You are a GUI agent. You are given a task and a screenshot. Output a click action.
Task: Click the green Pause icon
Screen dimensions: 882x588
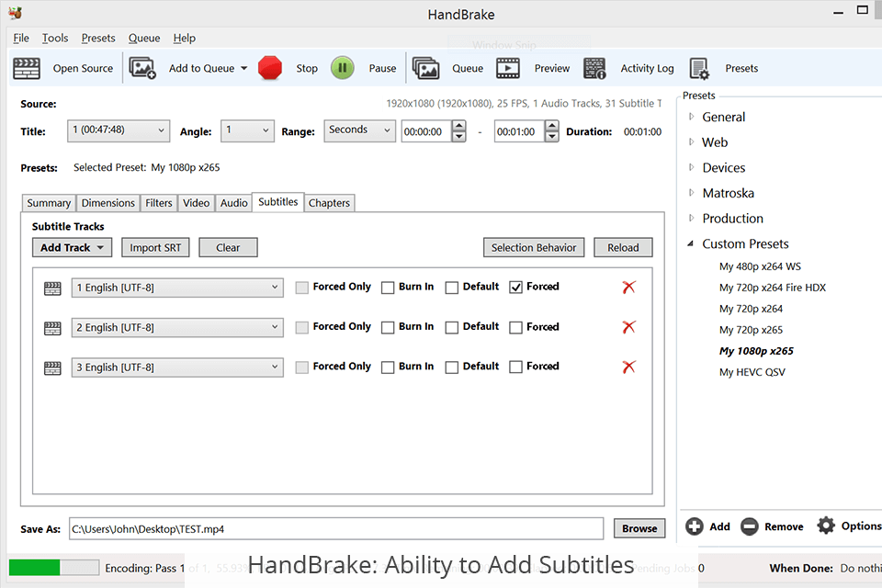point(342,68)
